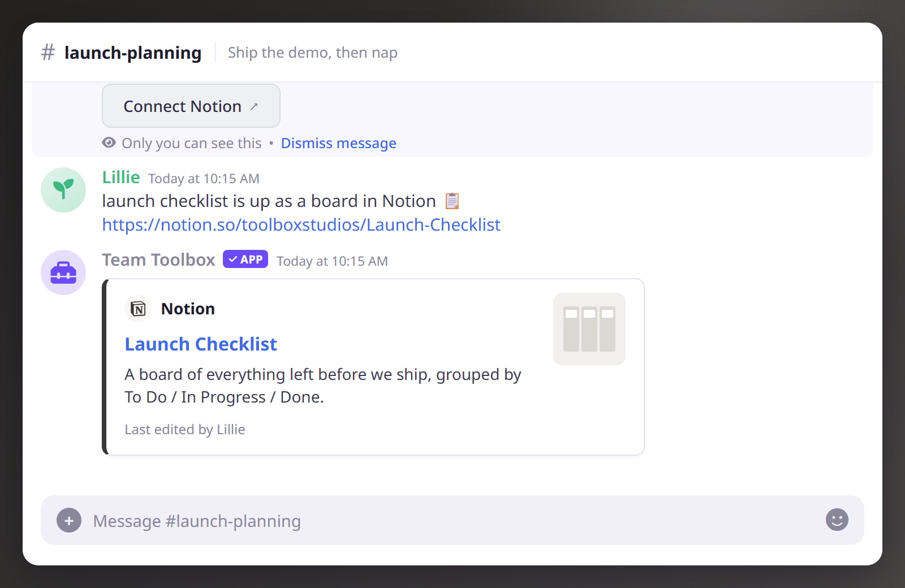Open the Notion board thumbnail
The image size is (905, 588).
pos(589,329)
